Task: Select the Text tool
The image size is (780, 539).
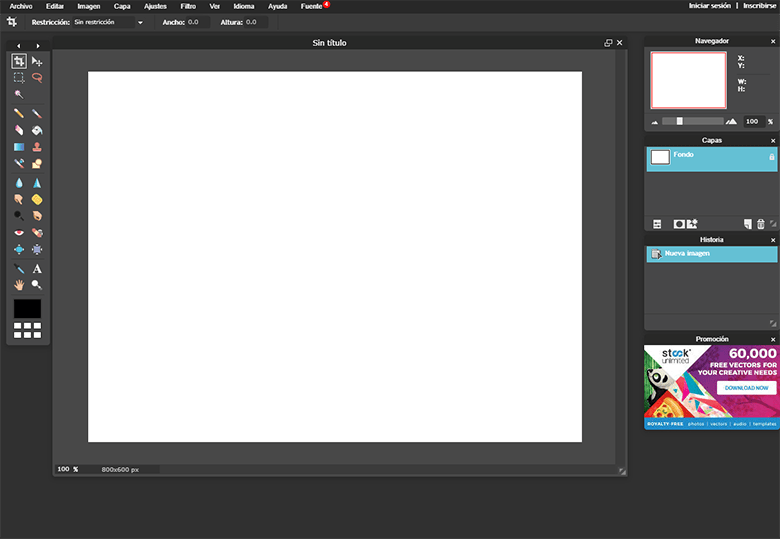Action: pos(37,269)
